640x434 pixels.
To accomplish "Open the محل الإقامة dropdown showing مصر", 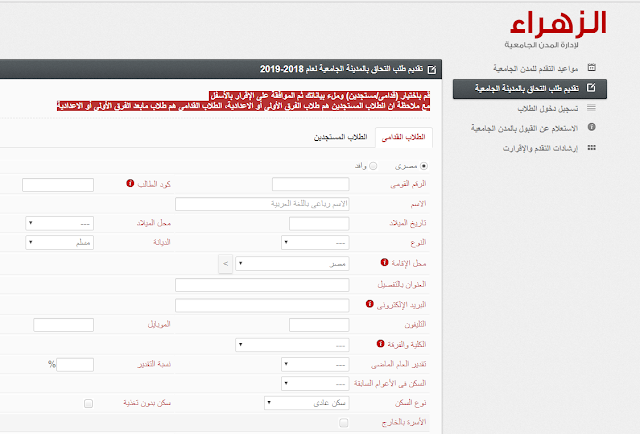I will click(292, 264).
